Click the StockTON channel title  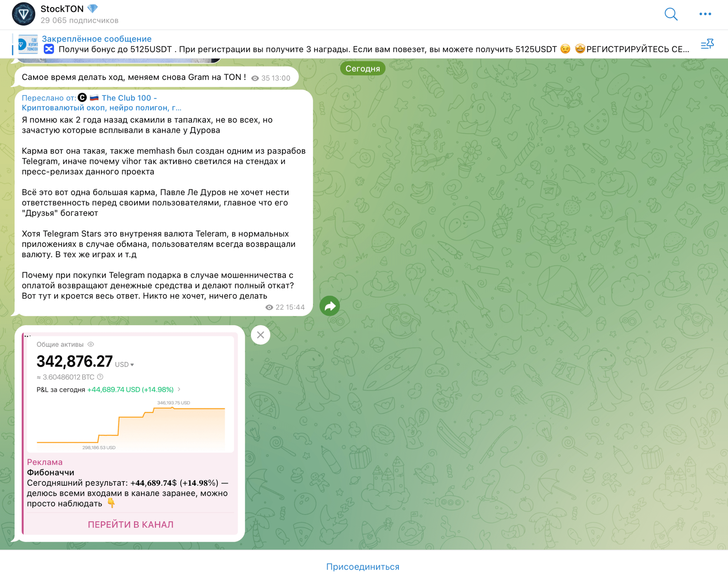tap(62, 9)
